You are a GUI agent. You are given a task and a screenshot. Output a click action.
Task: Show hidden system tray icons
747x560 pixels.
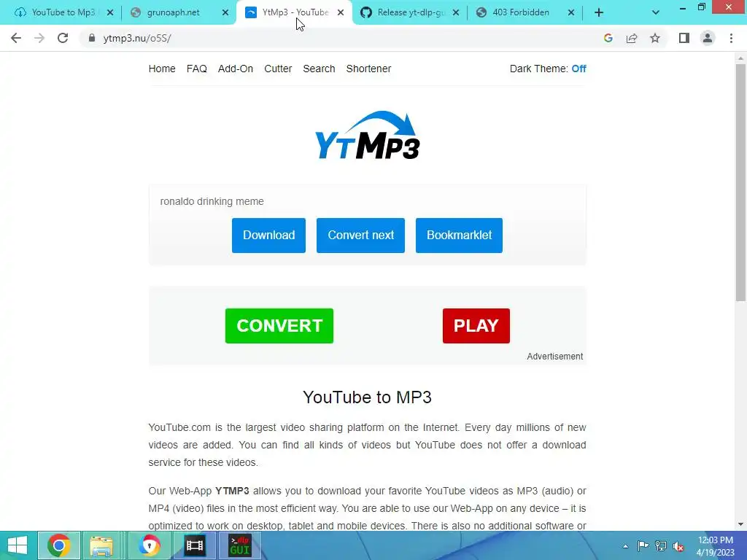[x=625, y=546]
